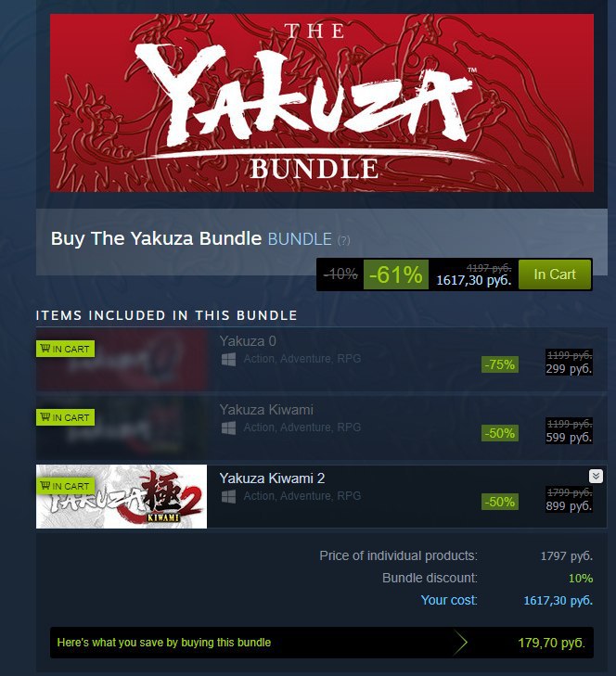This screenshot has width=616, height=676.
Task: Click the -61% bundle discount badge
Action: pos(396,274)
